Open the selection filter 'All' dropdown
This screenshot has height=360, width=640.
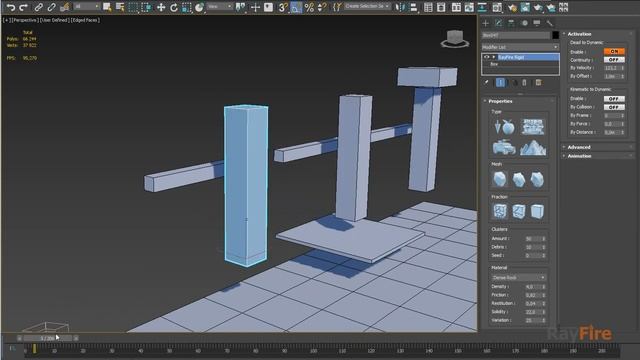click(86, 7)
